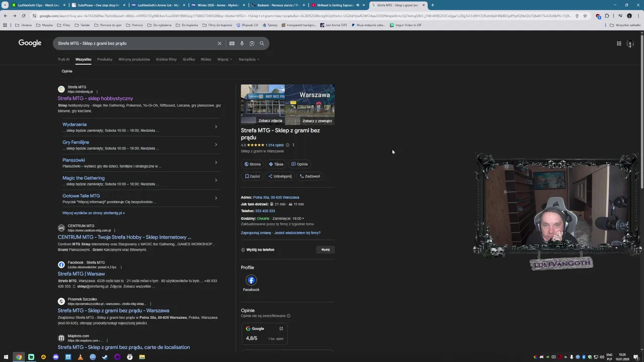Screen dimensions: 644x362
Task: Open the on-screen keyboard icon in search bar
Action: (x=232, y=43)
